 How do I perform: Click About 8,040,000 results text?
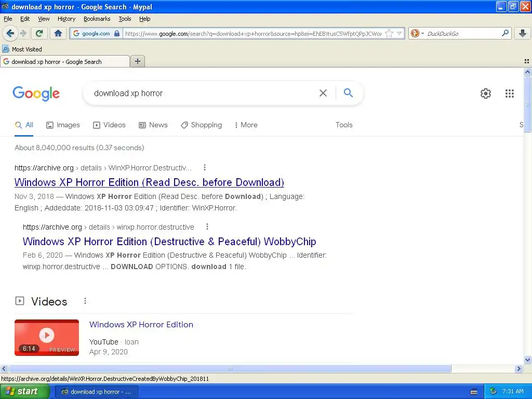(79, 148)
